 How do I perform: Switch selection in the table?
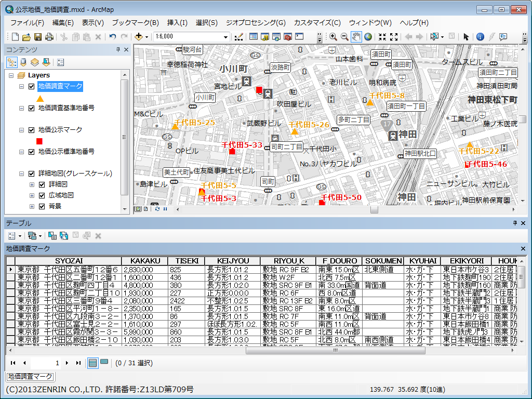(x=64, y=236)
